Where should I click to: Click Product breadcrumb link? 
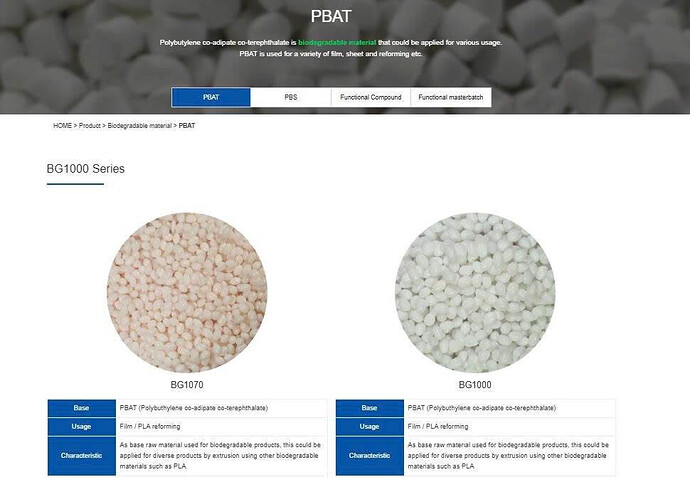pos(90,125)
